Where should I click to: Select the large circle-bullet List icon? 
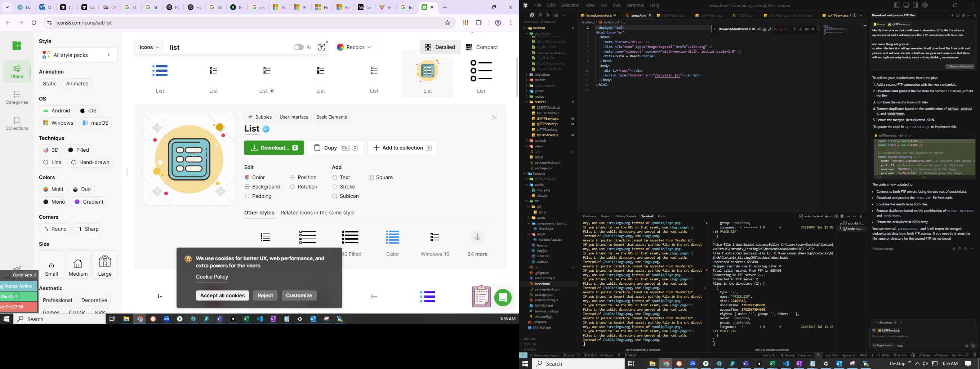[x=481, y=71]
